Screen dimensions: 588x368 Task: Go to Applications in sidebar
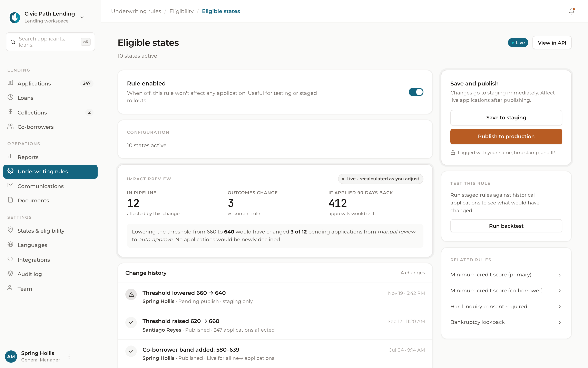(x=51, y=83)
